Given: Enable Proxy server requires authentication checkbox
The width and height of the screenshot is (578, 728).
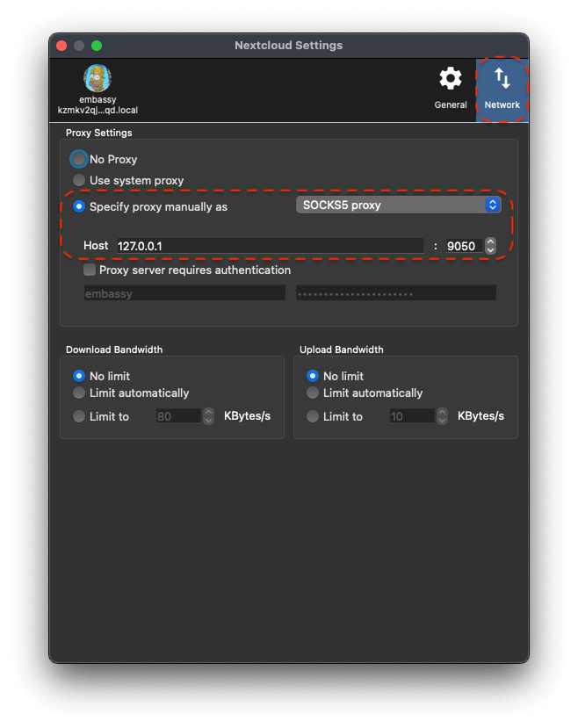Looking at the screenshot, I should tap(90, 270).
